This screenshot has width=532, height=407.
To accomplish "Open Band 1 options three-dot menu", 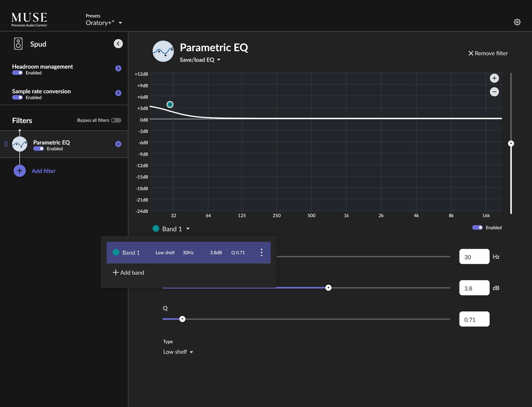I will point(261,253).
